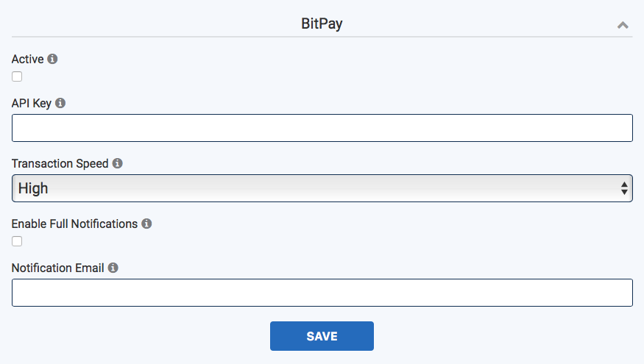Click the Notification Email label text
Viewport: 644px width, 364px height.
point(58,268)
